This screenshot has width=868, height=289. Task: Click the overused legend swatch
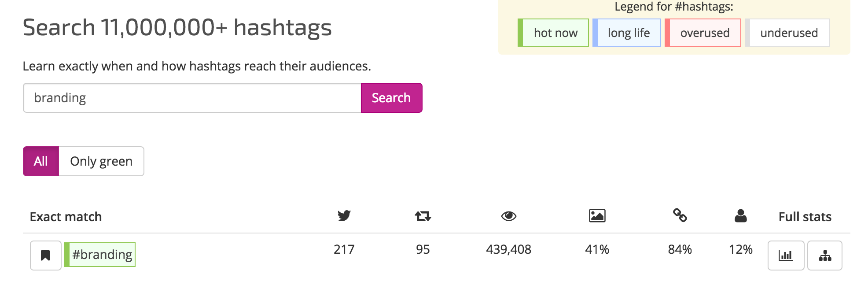click(703, 33)
